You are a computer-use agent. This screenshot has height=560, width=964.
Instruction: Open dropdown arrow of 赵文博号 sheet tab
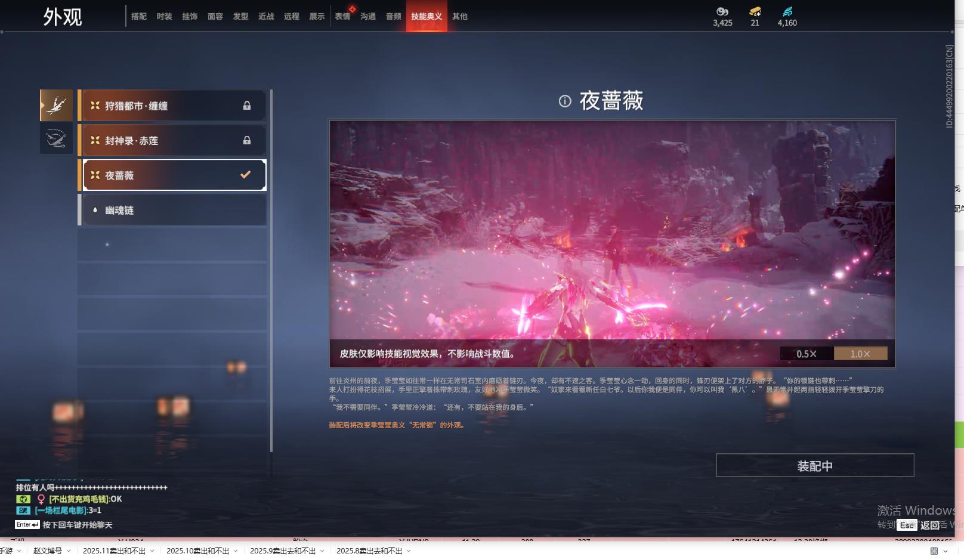[x=69, y=551]
